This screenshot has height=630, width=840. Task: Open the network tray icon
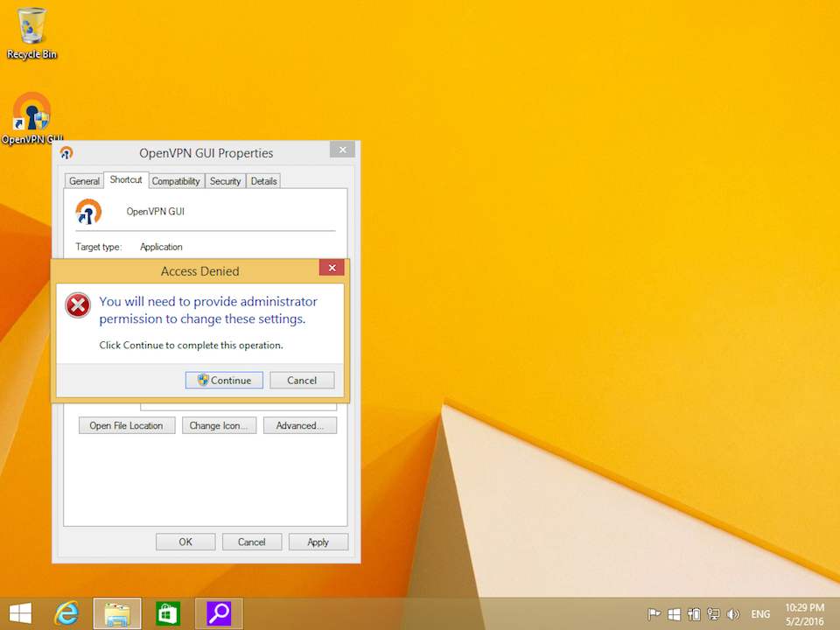point(714,614)
